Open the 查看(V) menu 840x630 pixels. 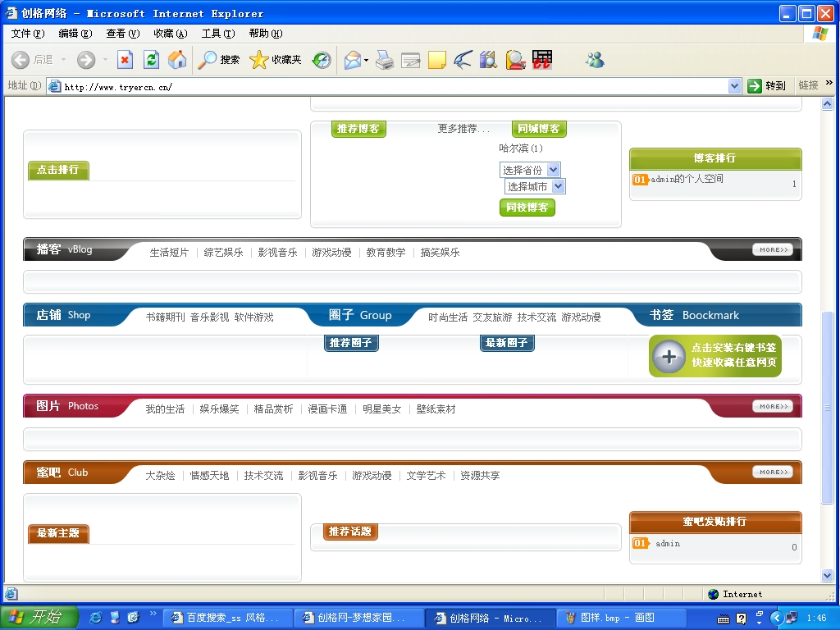pos(123,34)
